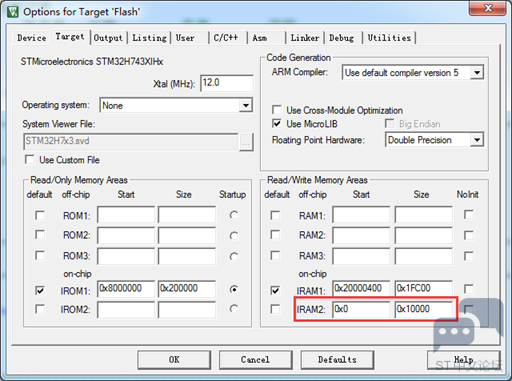Select ROM2 Startup radio button

coord(234,236)
